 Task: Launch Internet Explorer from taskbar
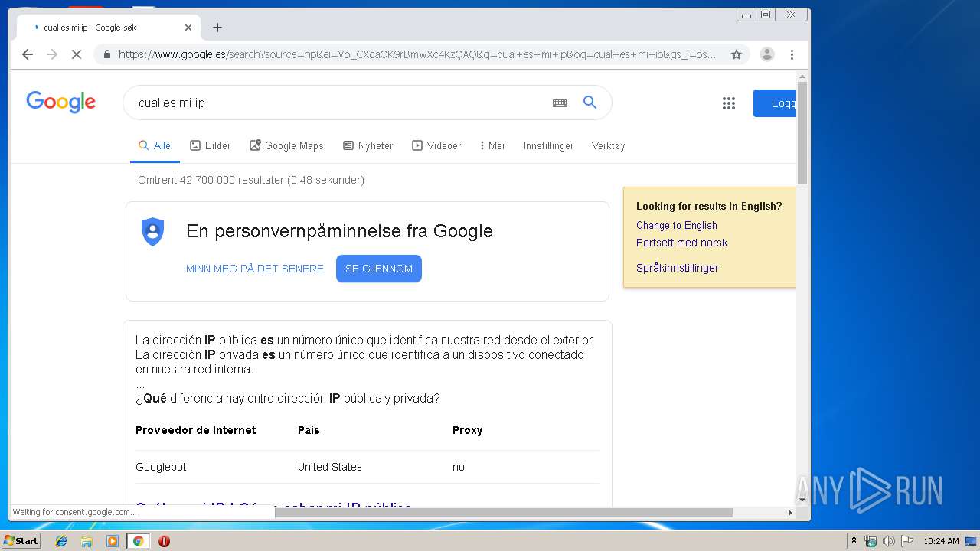coord(61,541)
